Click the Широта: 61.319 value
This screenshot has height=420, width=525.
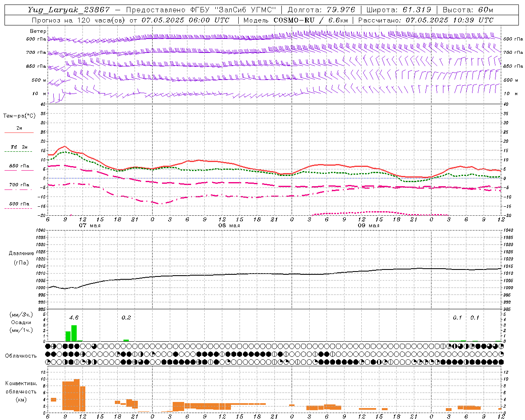[x=398, y=10]
